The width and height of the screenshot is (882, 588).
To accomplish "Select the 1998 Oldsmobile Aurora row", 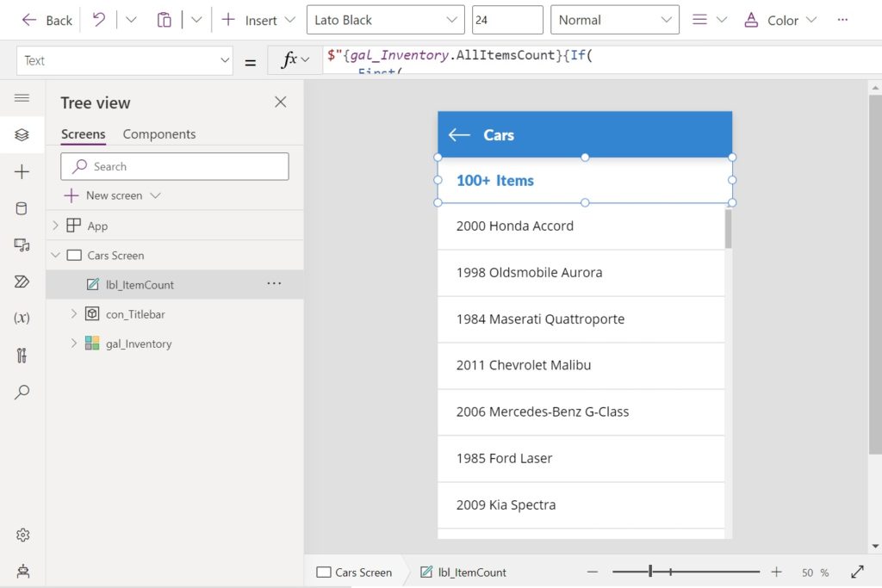I will click(x=581, y=273).
